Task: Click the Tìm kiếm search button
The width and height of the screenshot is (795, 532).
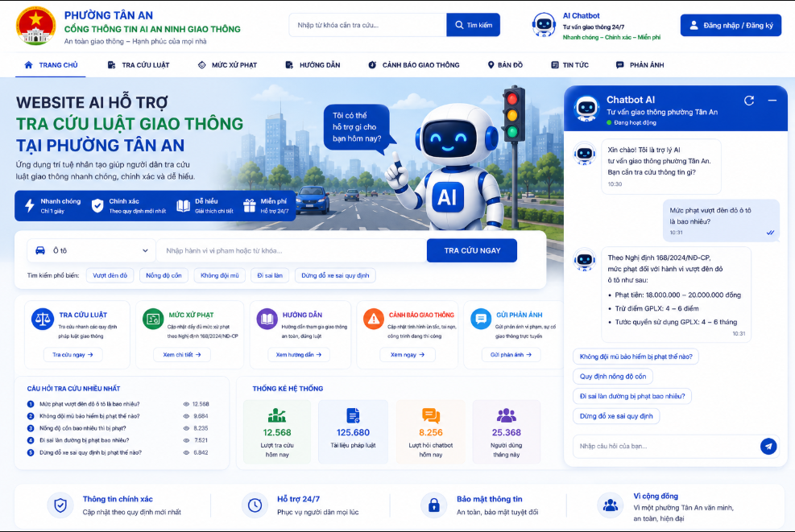Action: (x=473, y=25)
